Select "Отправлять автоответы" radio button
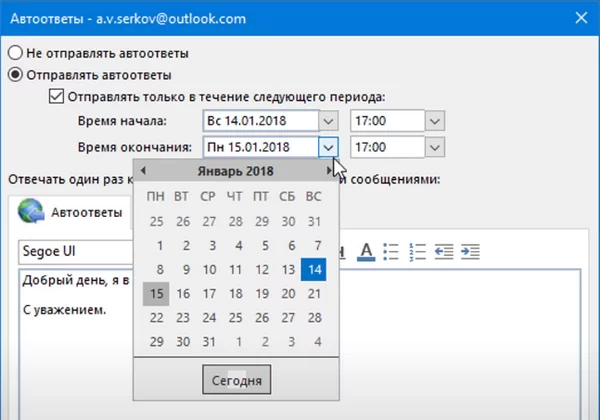 14,74
